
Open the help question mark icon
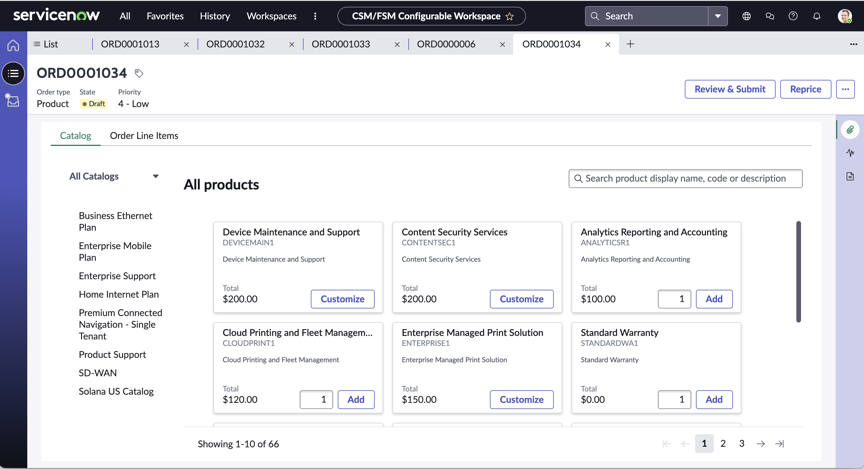(x=793, y=16)
